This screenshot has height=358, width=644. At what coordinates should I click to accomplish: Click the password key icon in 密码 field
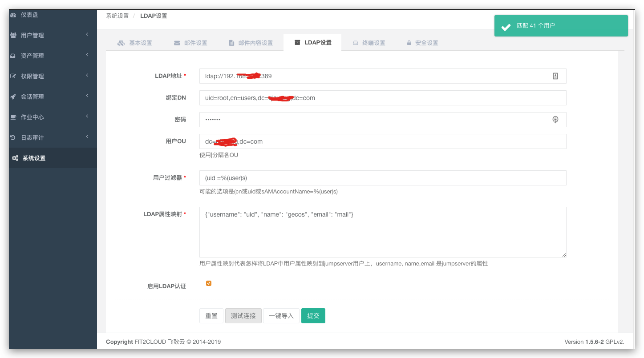click(x=555, y=120)
